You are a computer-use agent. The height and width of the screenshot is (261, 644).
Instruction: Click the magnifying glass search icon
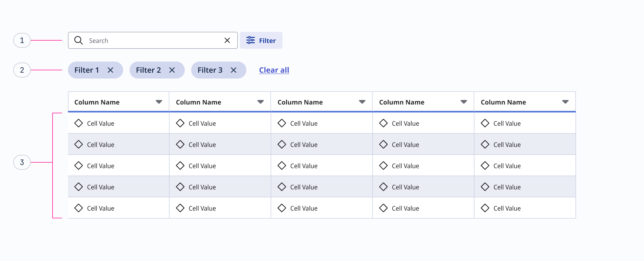coord(79,40)
